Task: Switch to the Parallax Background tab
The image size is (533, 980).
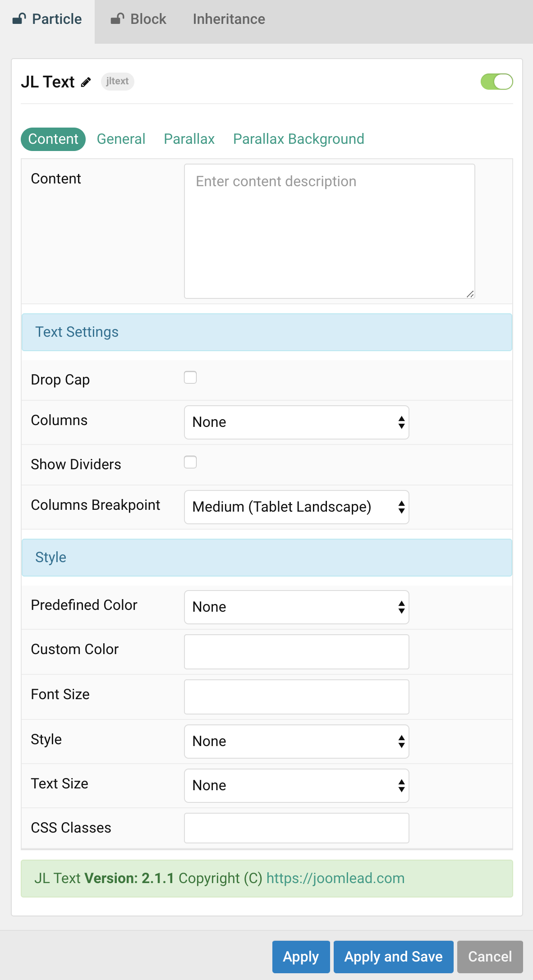Action: [299, 139]
